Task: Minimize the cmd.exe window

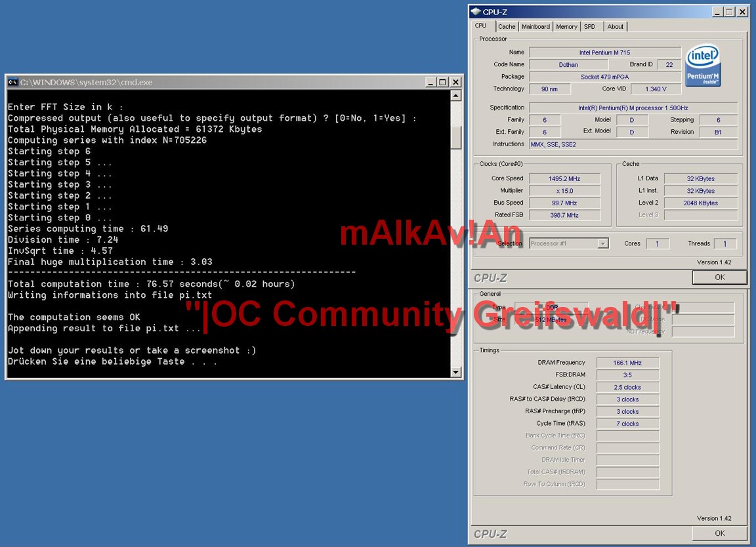Action: [431, 83]
